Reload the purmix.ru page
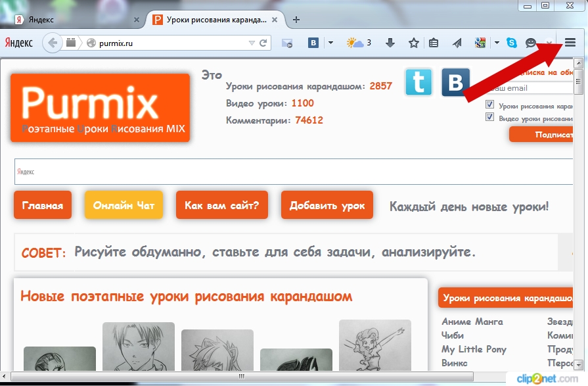 (263, 43)
